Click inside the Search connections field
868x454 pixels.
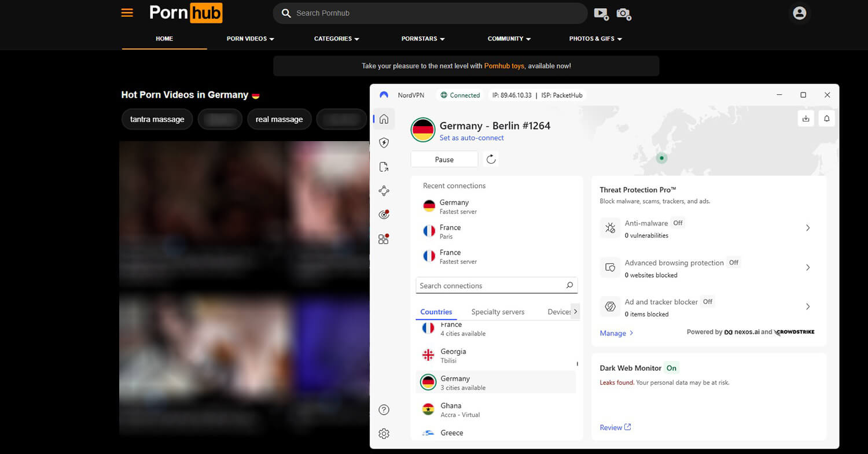pos(496,285)
